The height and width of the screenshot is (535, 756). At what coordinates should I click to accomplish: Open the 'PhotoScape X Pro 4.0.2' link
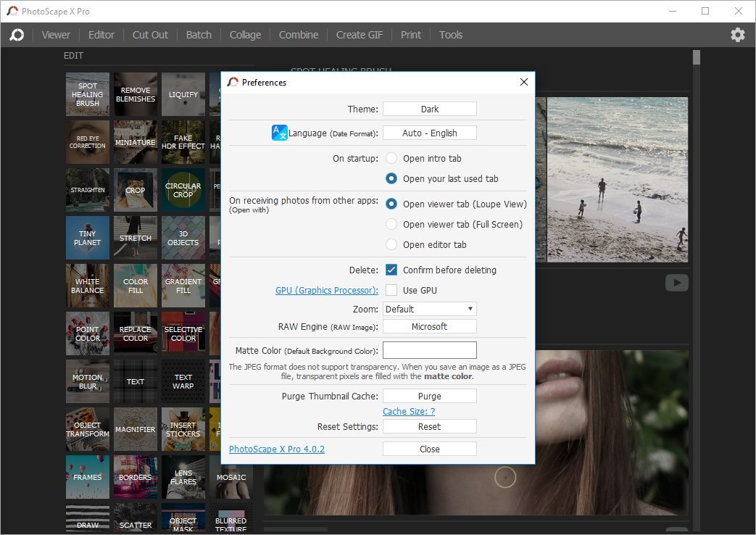point(277,449)
